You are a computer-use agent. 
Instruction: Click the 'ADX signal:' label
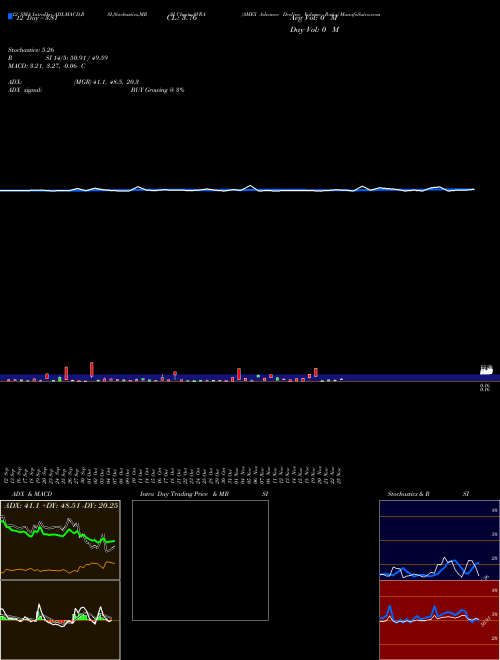pyautogui.click(x=25, y=90)
